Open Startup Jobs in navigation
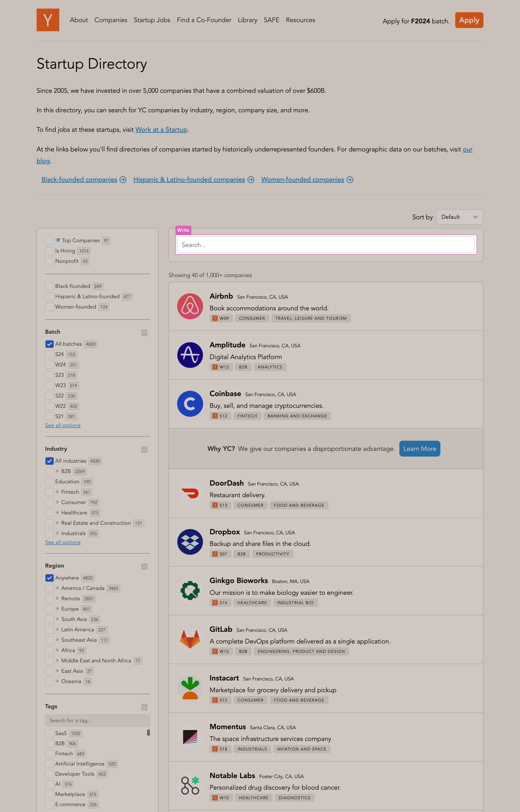Screen dimensions: 520x812 click(152, 20)
